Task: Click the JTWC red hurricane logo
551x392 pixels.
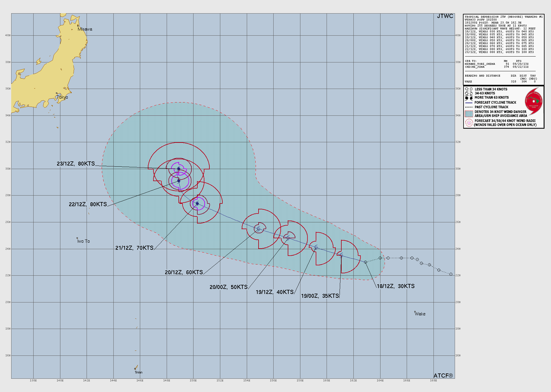Action: pyautogui.click(x=534, y=102)
